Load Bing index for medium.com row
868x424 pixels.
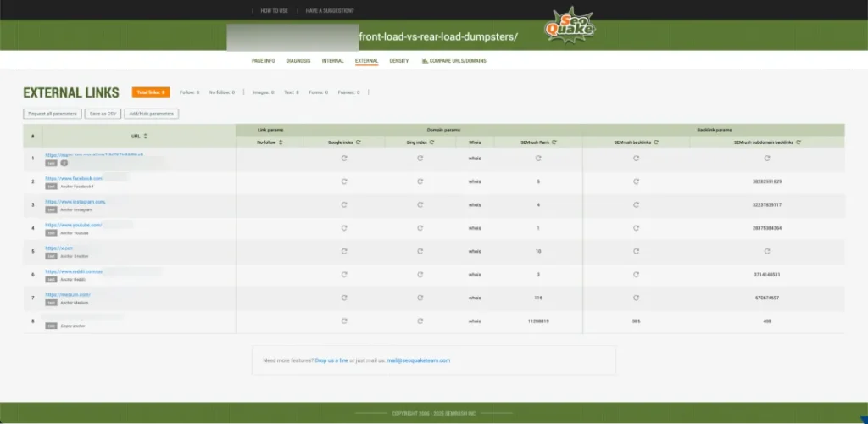tap(420, 297)
